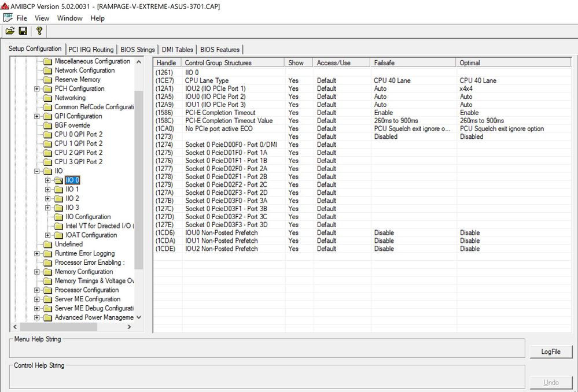Screen dimensions: 578x392
Task: Switch to the DMI Tables tab
Action: (177, 49)
